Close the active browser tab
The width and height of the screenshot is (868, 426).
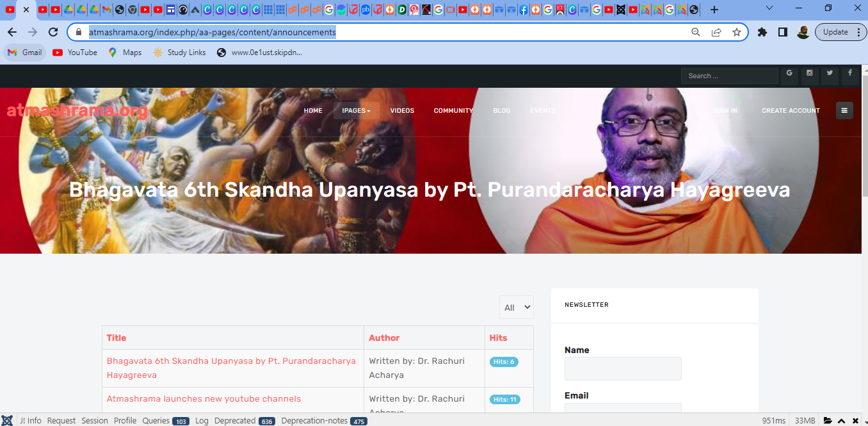tap(26, 10)
